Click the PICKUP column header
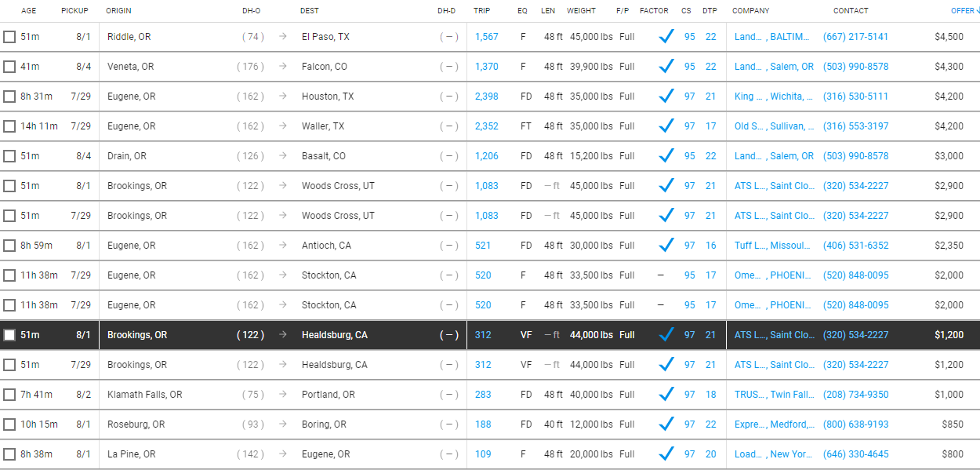Image resolution: width=980 pixels, height=470 pixels. point(74,11)
